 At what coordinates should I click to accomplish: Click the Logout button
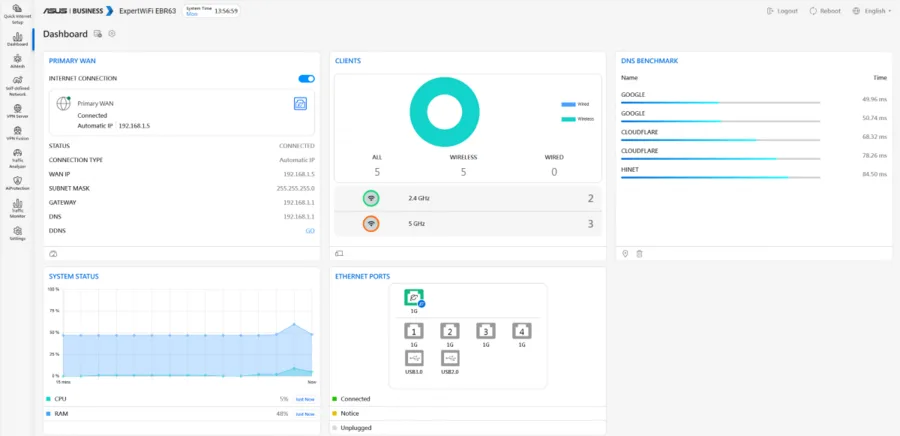tap(782, 11)
